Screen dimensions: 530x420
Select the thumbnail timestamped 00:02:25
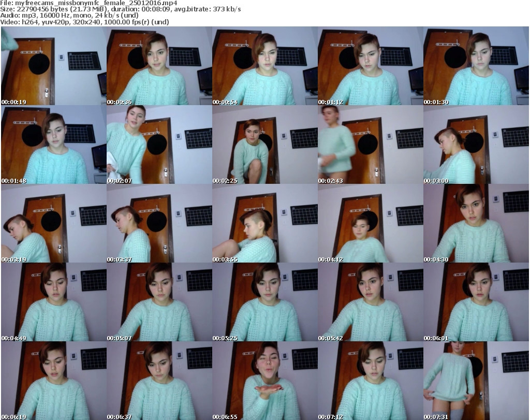point(264,144)
